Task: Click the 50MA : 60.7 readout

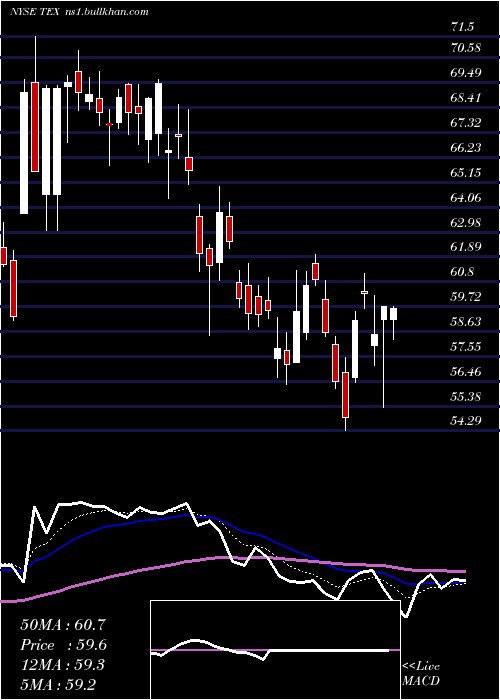Action: 63,625
